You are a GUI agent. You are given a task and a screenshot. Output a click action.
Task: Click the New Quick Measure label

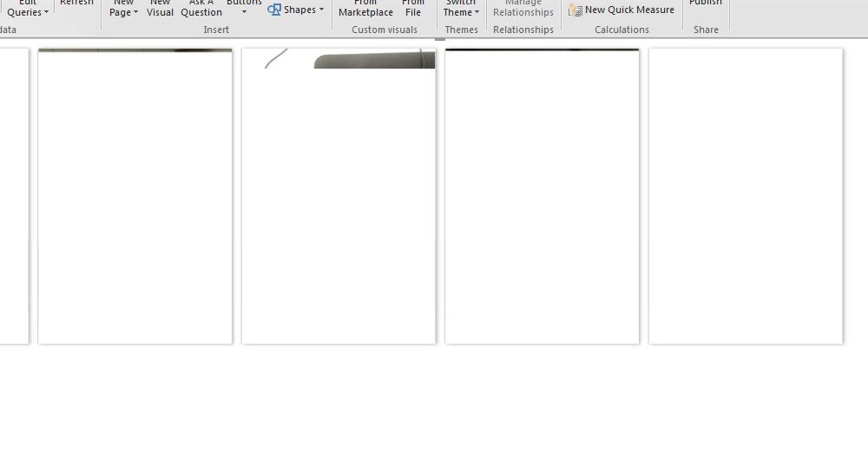point(629,10)
